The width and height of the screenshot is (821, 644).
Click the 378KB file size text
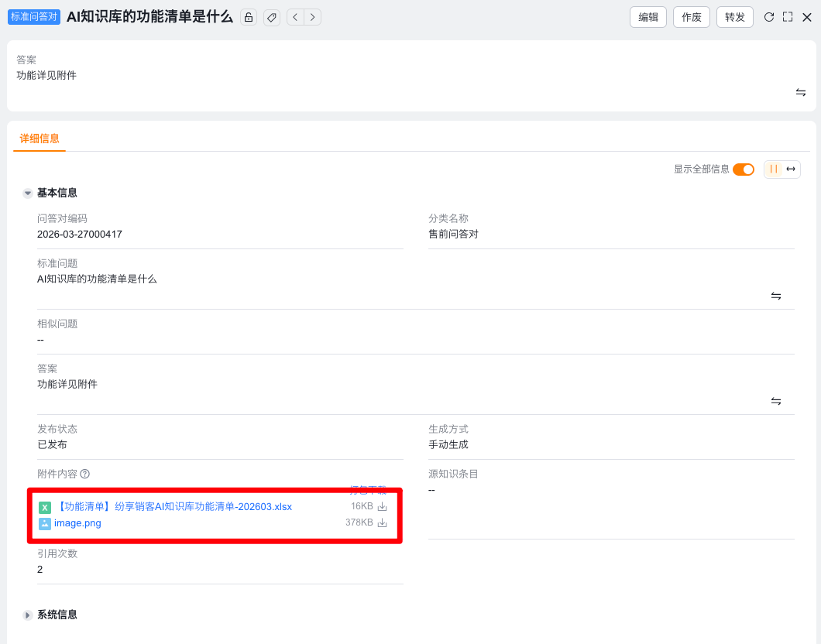pos(359,522)
